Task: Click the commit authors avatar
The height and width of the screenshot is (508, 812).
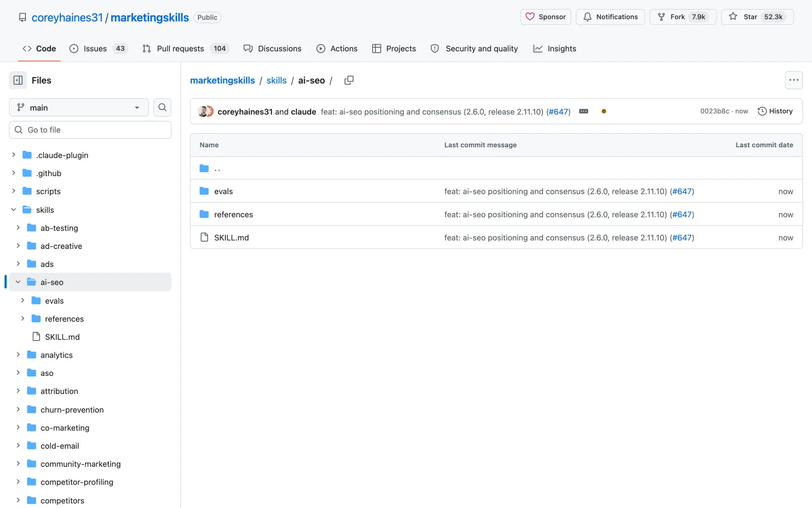Action: coord(206,112)
